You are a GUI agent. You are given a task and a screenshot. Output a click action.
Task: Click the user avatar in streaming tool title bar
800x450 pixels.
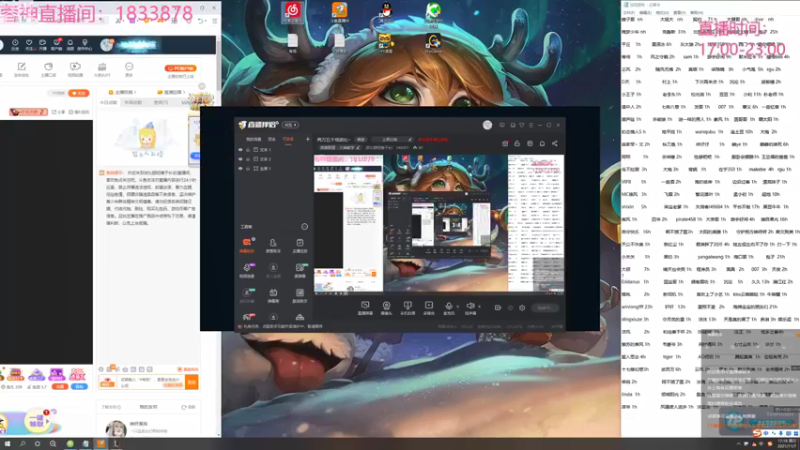point(487,125)
